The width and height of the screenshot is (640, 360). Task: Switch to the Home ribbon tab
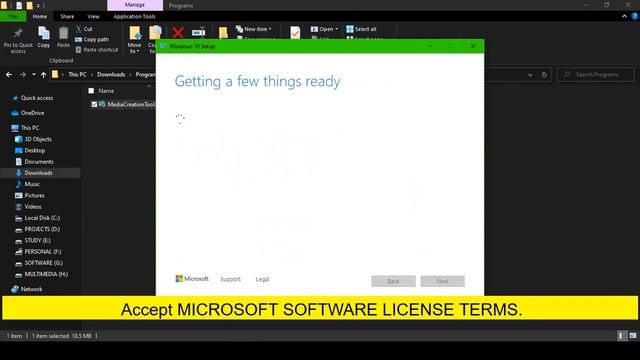pos(40,16)
